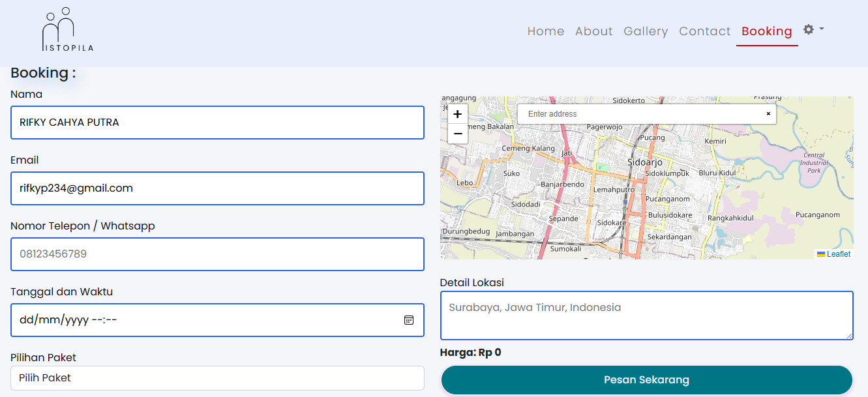Open the About page

pos(593,31)
